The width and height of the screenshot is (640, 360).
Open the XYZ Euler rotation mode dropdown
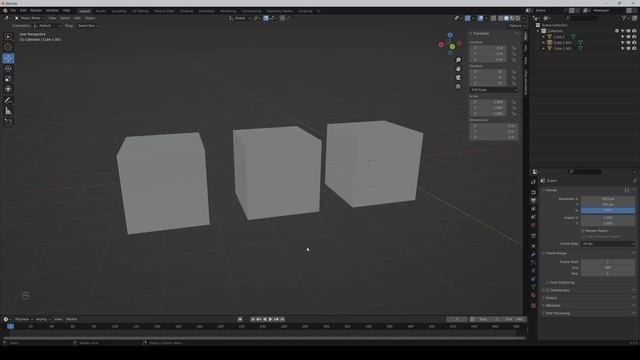(493, 90)
